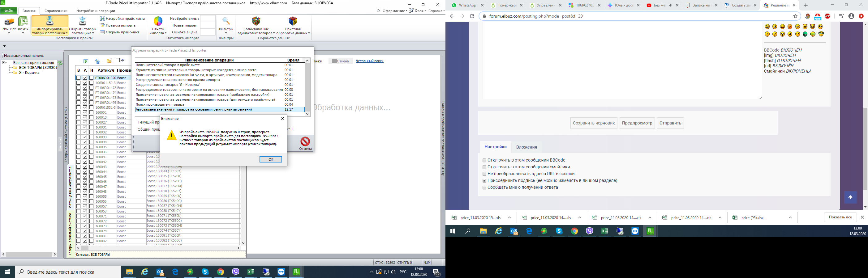Image resolution: width=868 pixels, height=278 pixels.
Task: Click the scroll-to-top arrow on the forum page
Action: tap(850, 197)
